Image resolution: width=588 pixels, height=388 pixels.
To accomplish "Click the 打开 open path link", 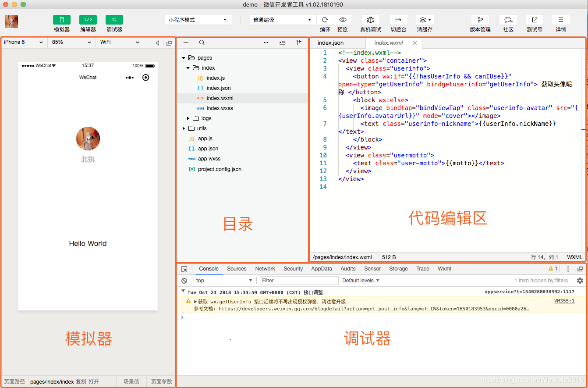I will [94, 382].
